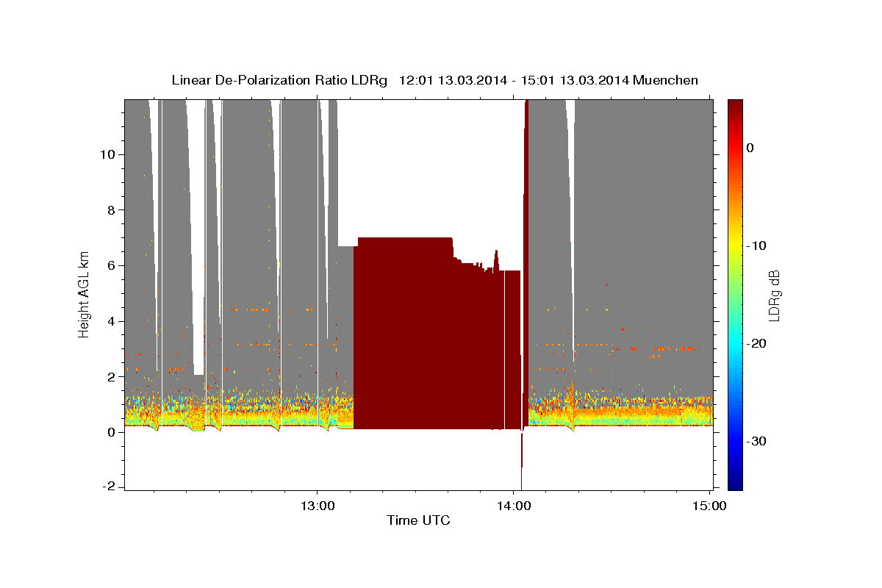This screenshot has width=882, height=588.
Task: Click the height tick label 2
Action: click(112, 376)
